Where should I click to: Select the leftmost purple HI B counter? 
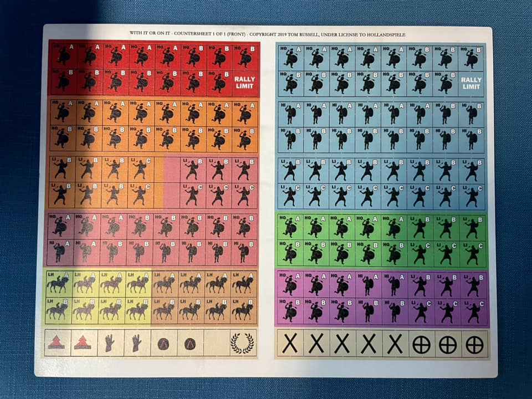[369, 311]
